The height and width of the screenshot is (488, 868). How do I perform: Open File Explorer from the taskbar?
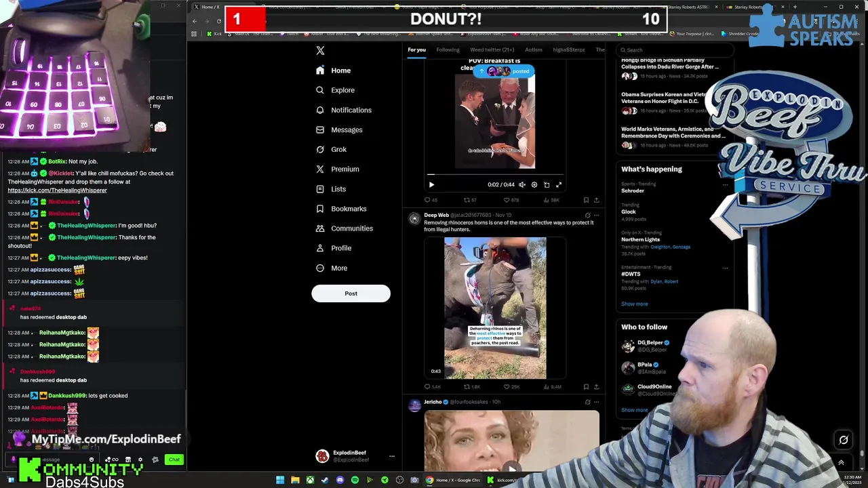(x=295, y=480)
